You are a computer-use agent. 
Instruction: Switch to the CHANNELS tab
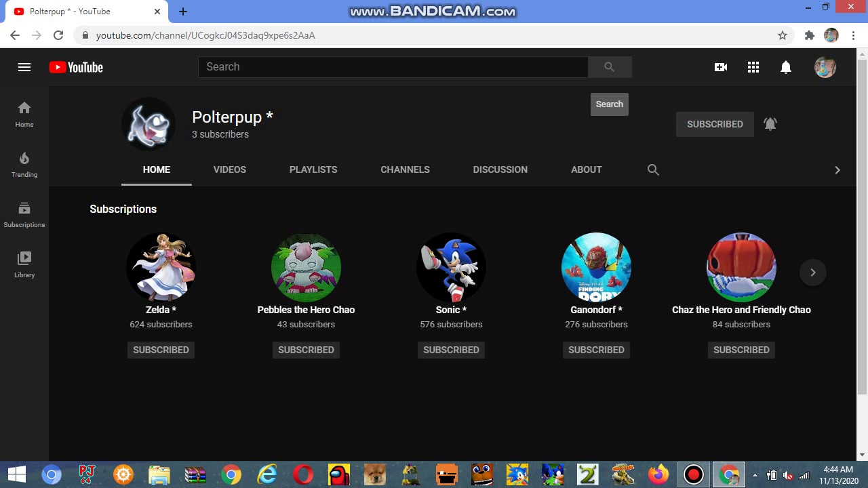pyautogui.click(x=405, y=169)
